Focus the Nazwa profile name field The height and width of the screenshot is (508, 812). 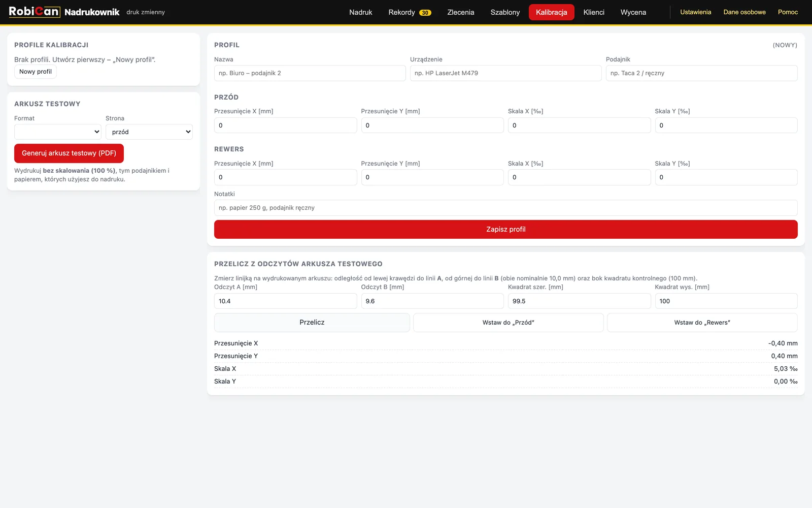pyautogui.click(x=310, y=73)
